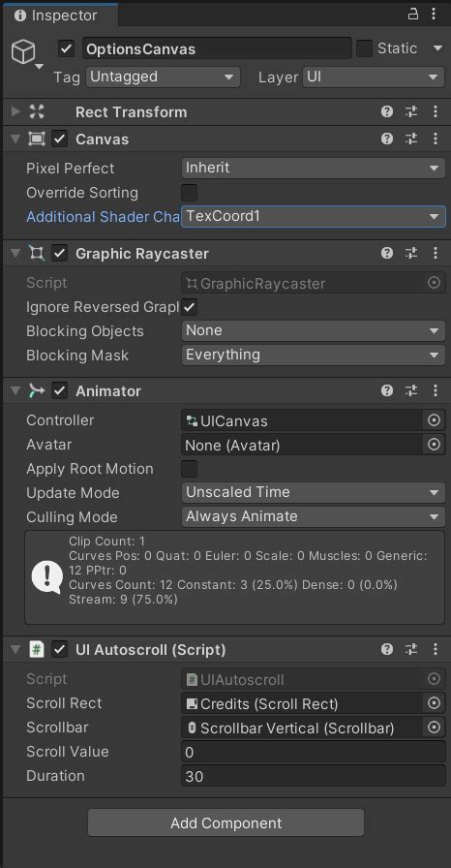Image resolution: width=451 pixels, height=868 pixels.
Task: Pick a Controller via the object picker
Action: 434,420
